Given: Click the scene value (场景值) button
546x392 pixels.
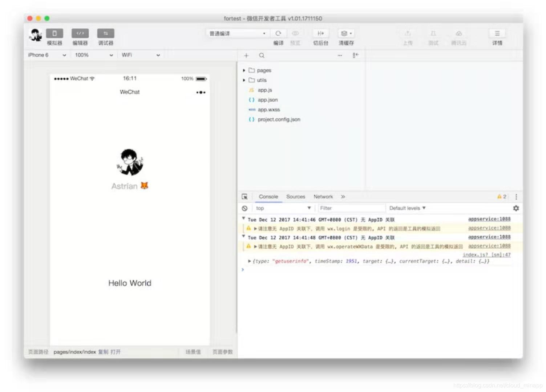Looking at the screenshot, I should pos(193,352).
